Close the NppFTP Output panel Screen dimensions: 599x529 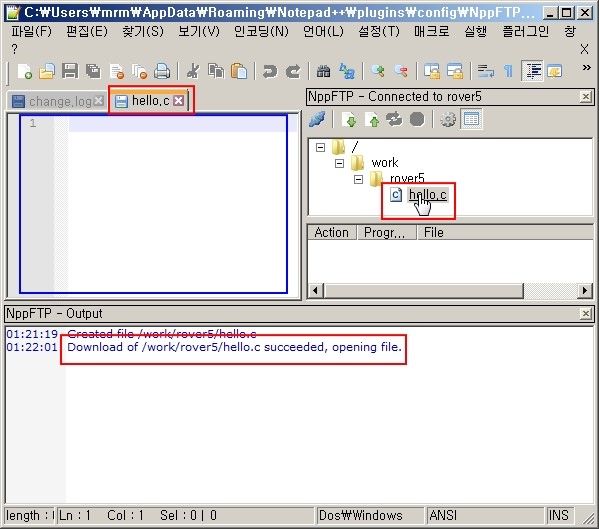[x=585, y=314]
